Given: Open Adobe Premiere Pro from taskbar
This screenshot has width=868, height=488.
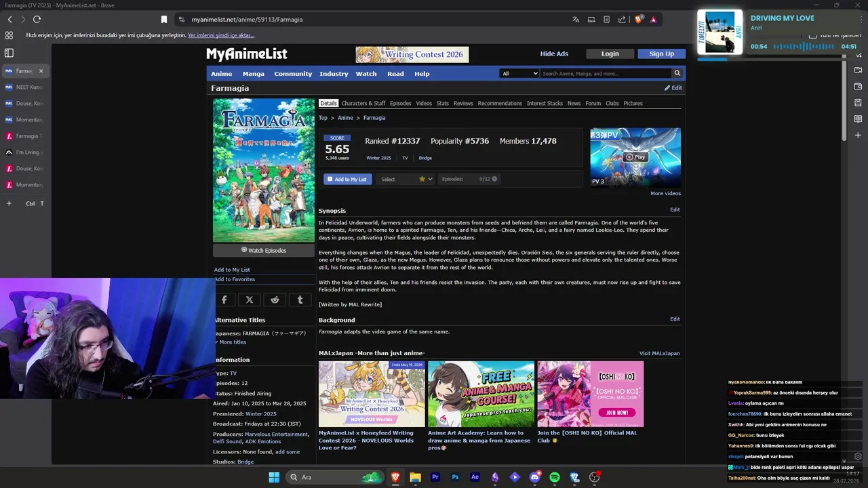Looking at the screenshot, I should [435, 477].
